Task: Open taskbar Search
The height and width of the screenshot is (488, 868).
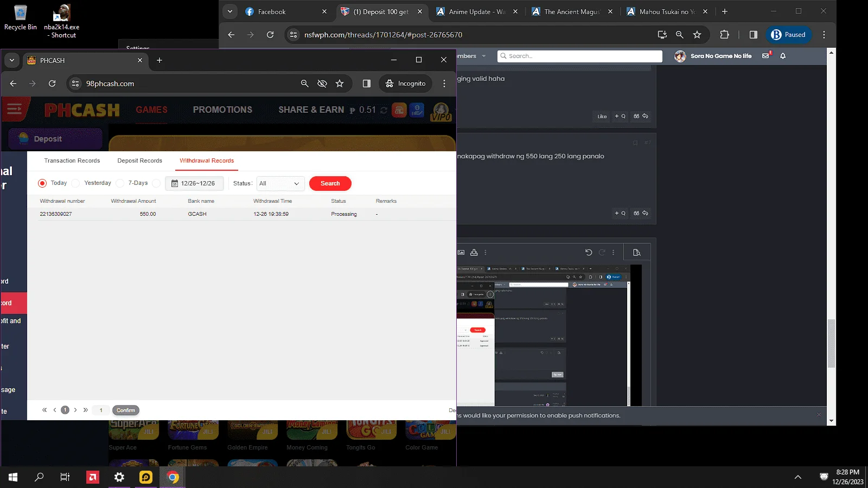Action: pos(39,477)
